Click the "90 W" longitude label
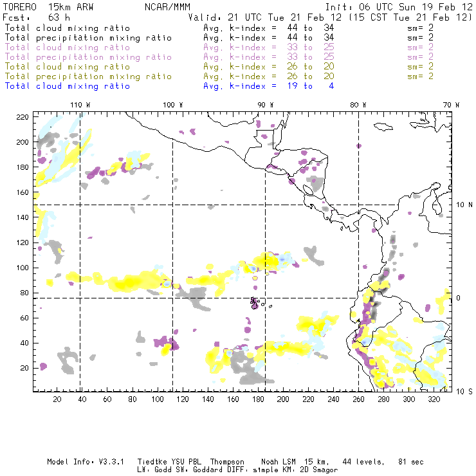476x476 pixels. [x=265, y=105]
